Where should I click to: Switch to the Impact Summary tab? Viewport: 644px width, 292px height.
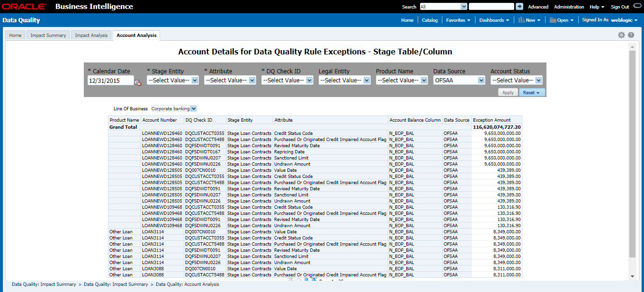click(x=47, y=35)
